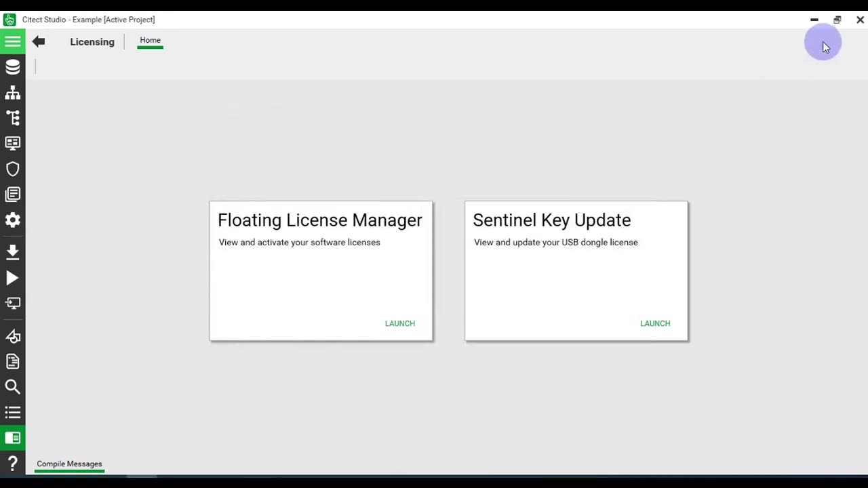Click the list lines icon in the sidebar
Viewport: 868px width, 488px height.
coord(12,413)
